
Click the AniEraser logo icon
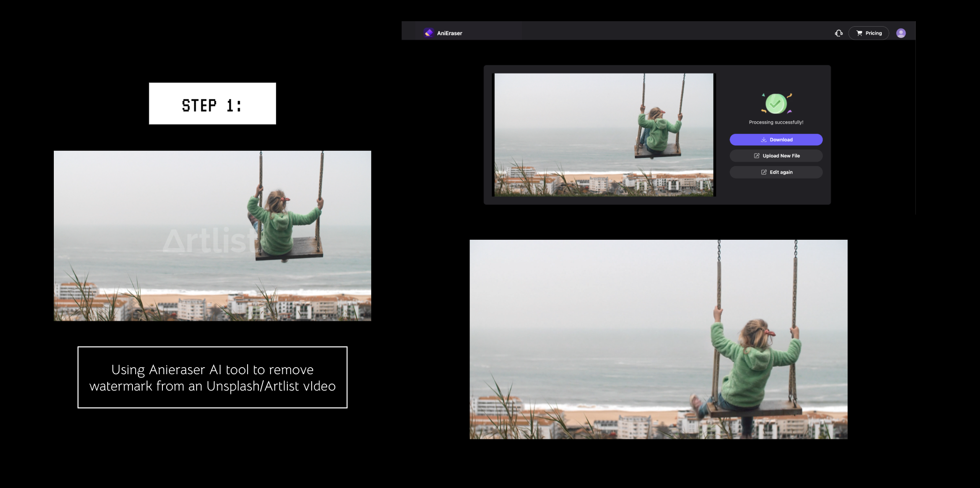click(x=428, y=33)
